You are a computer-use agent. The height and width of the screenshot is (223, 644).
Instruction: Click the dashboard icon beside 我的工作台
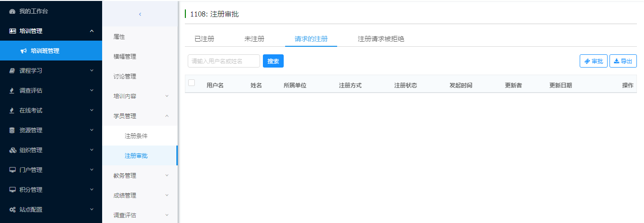click(13, 11)
